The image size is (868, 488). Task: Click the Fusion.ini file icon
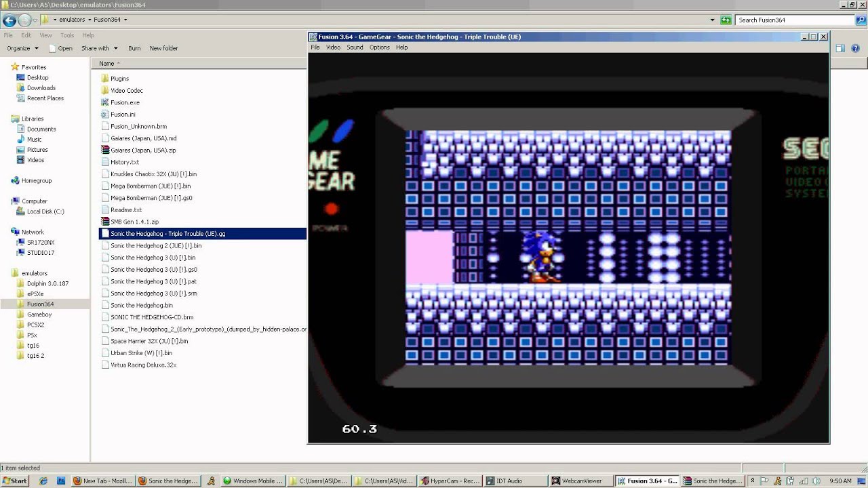point(105,115)
